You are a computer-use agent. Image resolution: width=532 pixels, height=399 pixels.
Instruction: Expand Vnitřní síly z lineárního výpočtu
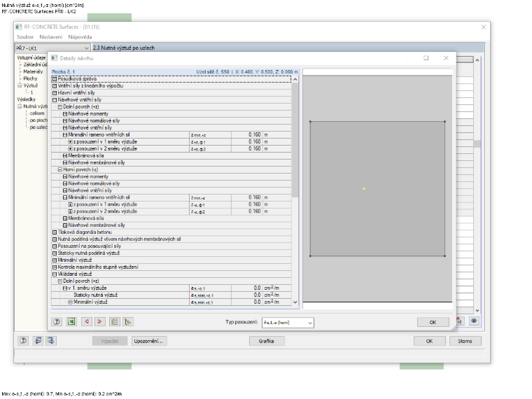tap(55, 86)
